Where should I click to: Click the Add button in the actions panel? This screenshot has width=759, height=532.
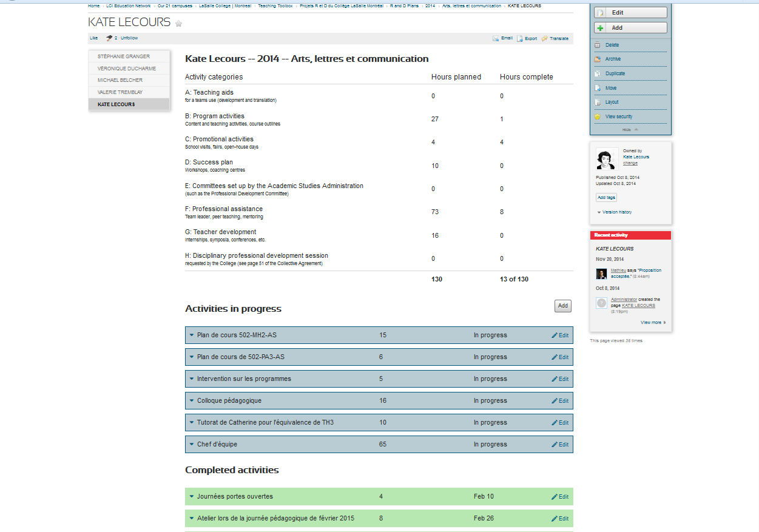(630, 28)
